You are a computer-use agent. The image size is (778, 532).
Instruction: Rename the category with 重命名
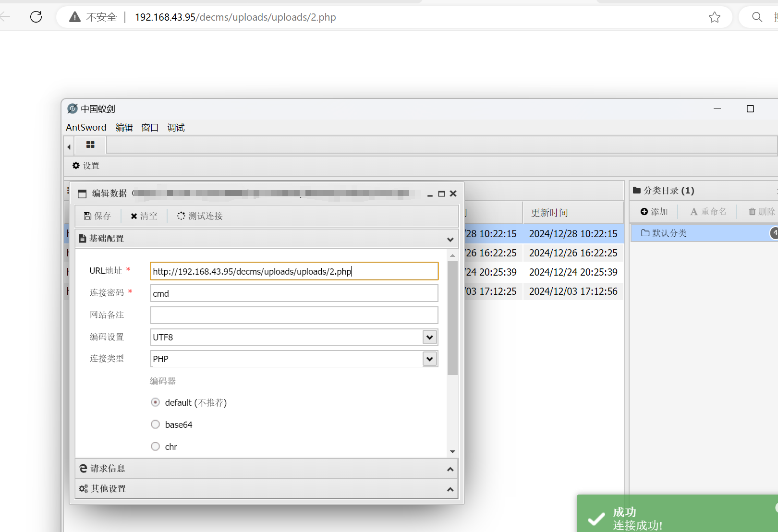coord(708,212)
